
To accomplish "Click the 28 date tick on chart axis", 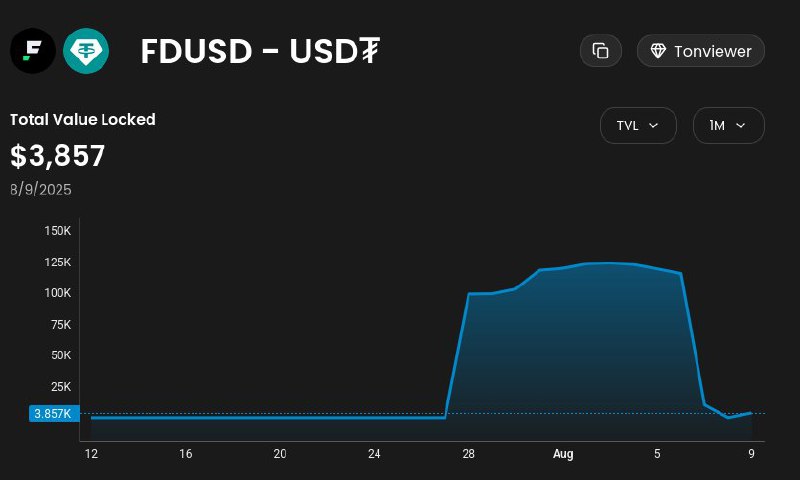I will click(468, 454).
